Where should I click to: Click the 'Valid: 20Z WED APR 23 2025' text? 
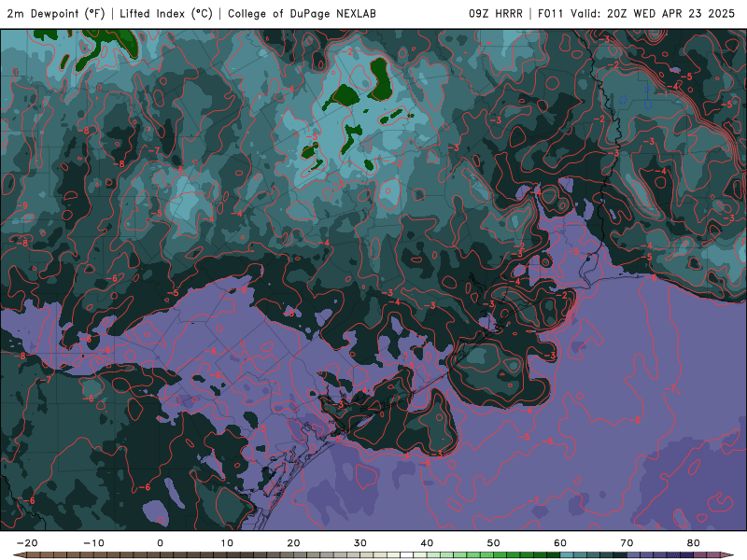click(653, 14)
